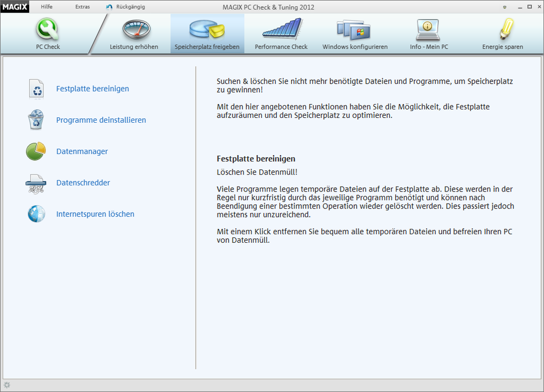The height and width of the screenshot is (392, 544).
Task: Click the recycle file icon for Festplatte bereinigen
Action: pyautogui.click(x=36, y=89)
